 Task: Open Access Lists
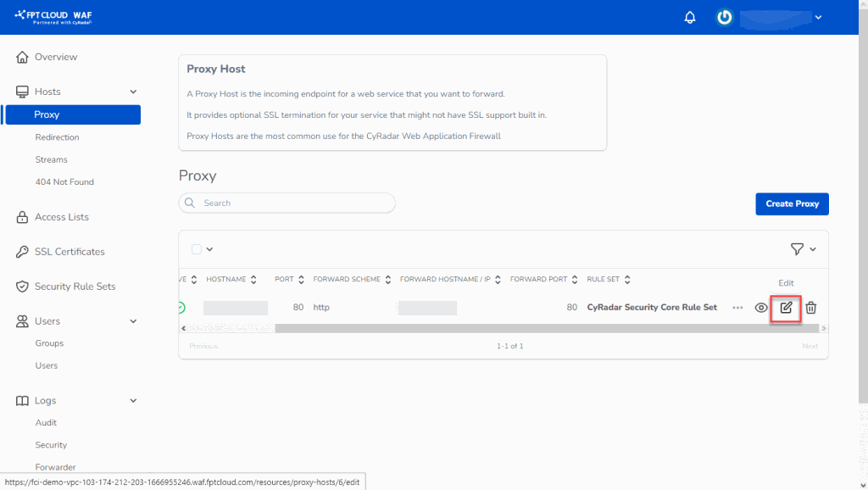click(x=61, y=217)
